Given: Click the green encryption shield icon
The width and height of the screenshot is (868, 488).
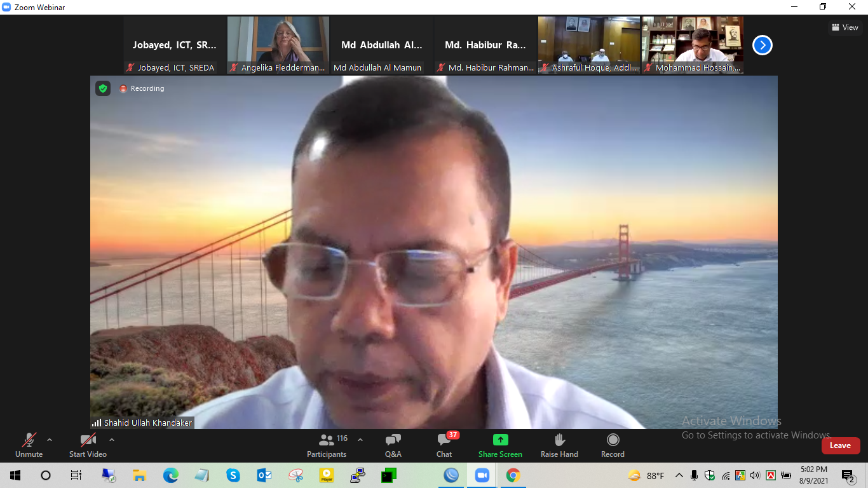Looking at the screenshot, I should [x=103, y=88].
